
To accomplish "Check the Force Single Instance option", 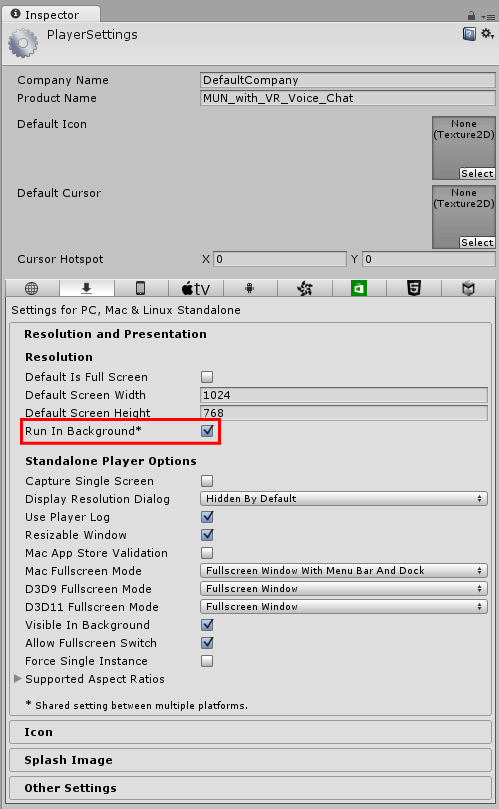I will coord(207,661).
